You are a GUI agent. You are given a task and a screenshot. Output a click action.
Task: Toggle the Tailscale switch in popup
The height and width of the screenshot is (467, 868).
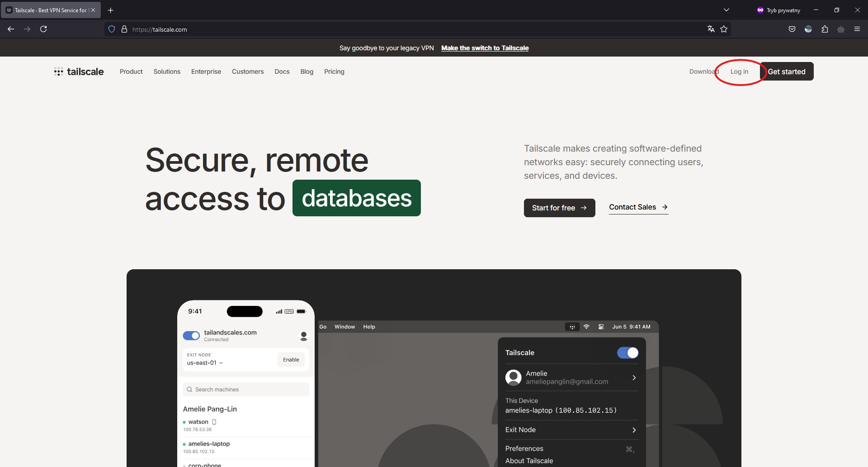(x=627, y=353)
